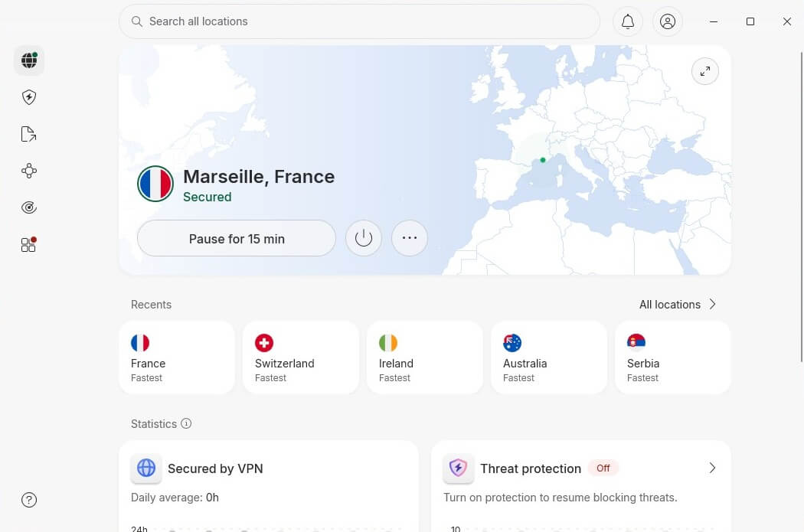Click the Threat protection Off badge
This screenshot has width=804, height=532.
(603, 468)
